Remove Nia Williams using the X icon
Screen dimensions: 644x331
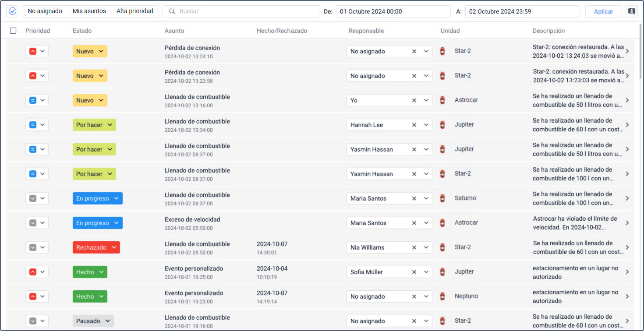pyautogui.click(x=414, y=247)
